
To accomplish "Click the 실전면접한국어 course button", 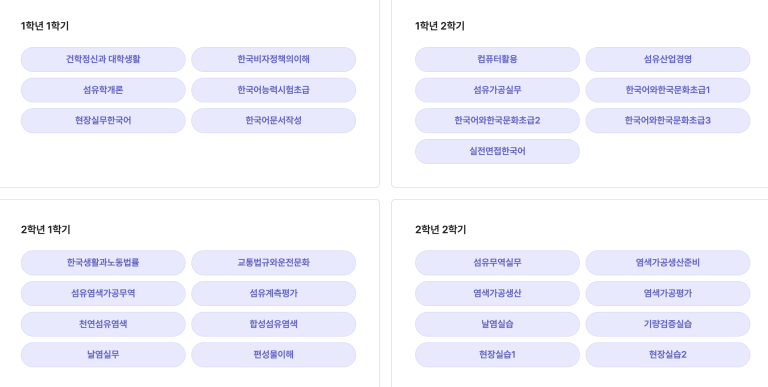I will (498, 151).
